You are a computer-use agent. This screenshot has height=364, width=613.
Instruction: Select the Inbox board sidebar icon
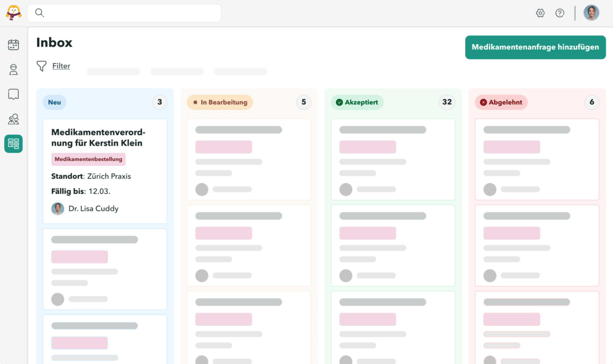13,144
